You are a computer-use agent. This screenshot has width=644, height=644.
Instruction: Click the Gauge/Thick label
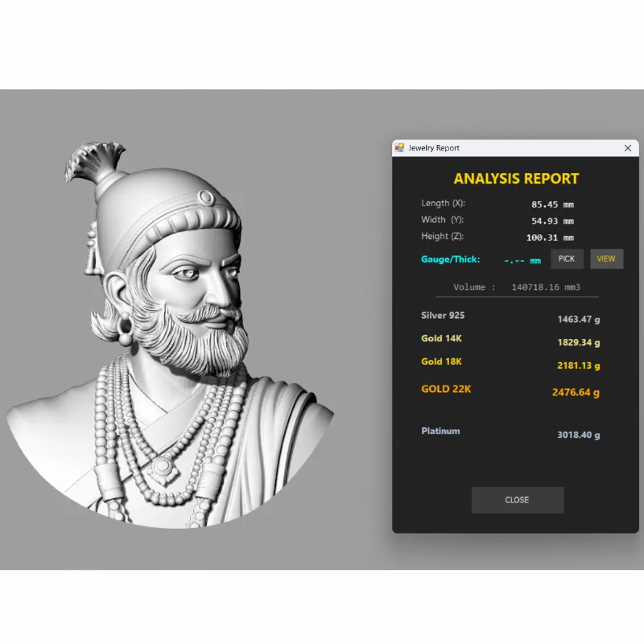point(450,259)
